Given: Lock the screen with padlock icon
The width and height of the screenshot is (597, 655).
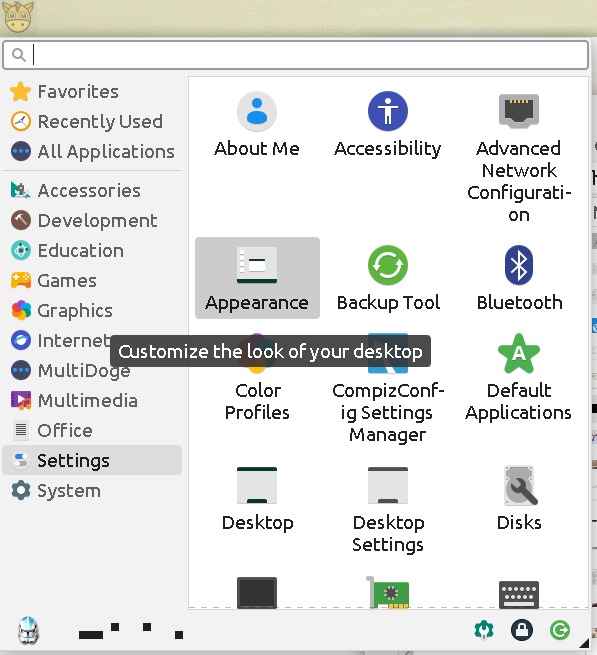Looking at the screenshot, I should click(521, 630).
